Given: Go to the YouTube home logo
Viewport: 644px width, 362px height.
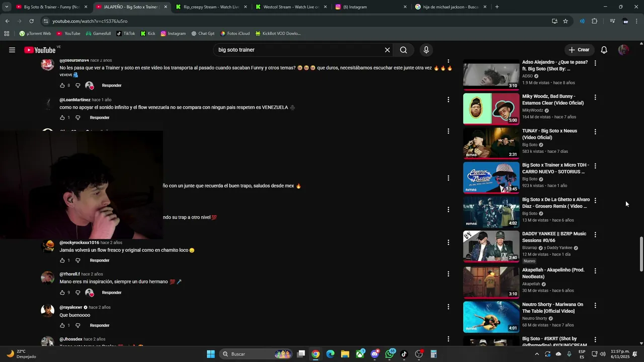Looking at the screenshot, I should [x=40, y=50].
